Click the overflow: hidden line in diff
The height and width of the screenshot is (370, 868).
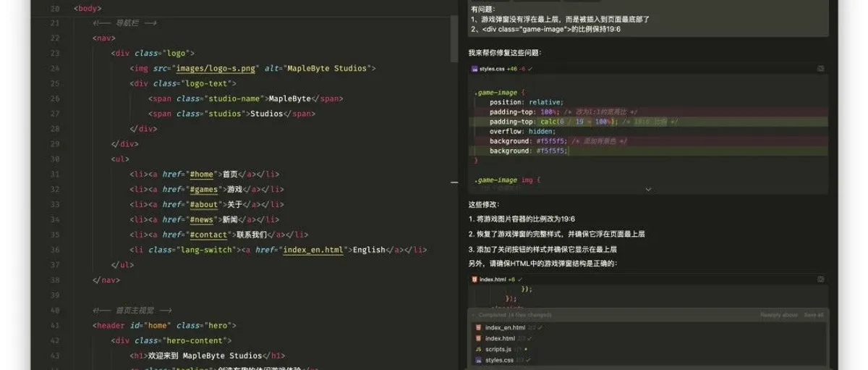click(522, 132)
